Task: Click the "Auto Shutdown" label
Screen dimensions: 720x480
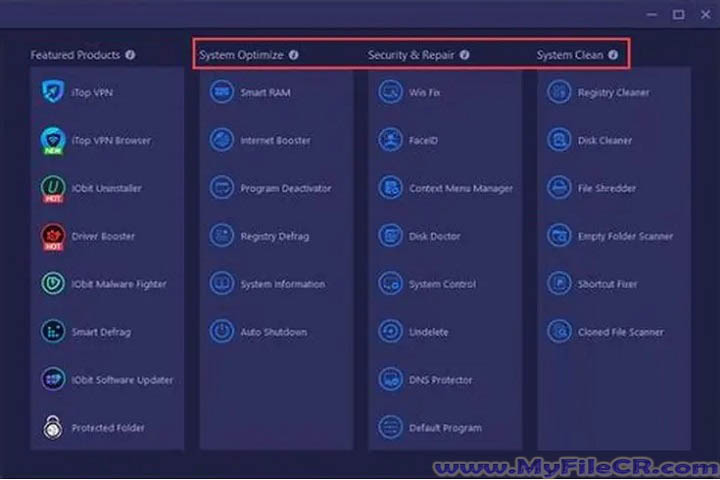Action: pos(274,332)
